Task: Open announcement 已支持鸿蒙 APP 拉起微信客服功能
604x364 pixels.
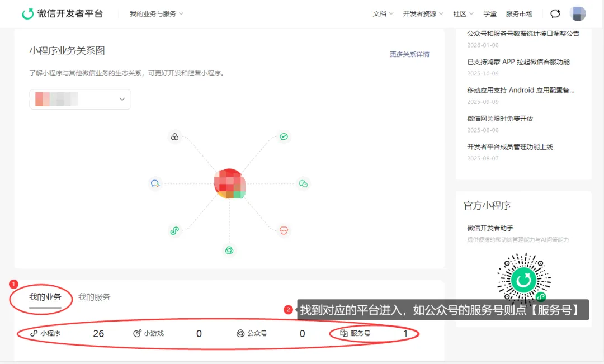Action: click(518, 62)
